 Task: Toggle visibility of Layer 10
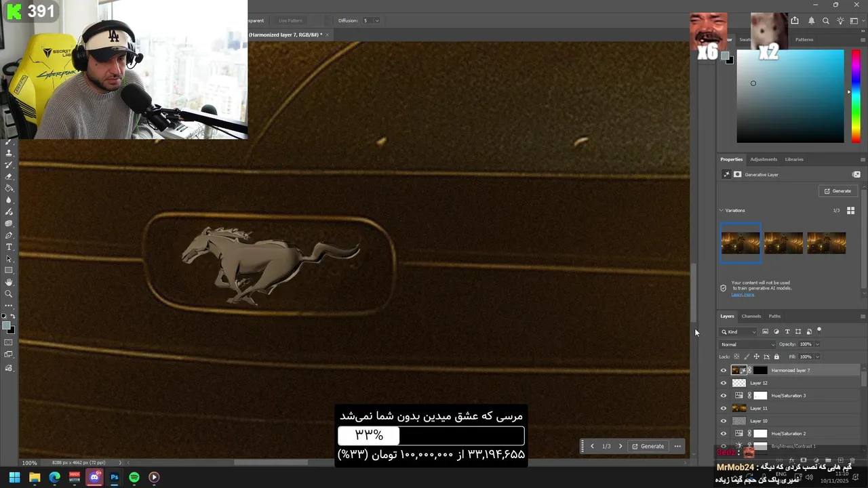(x=723, y=421)
